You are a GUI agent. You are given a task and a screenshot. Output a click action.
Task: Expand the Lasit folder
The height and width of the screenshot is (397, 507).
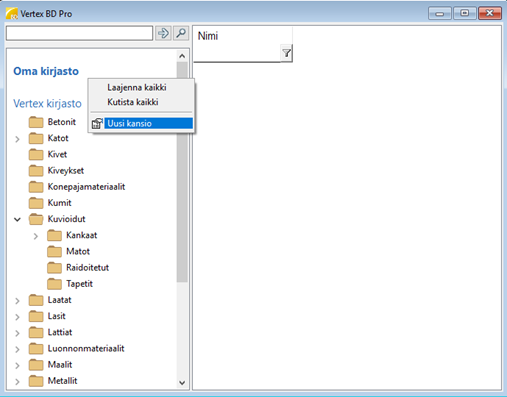[17, 317]
